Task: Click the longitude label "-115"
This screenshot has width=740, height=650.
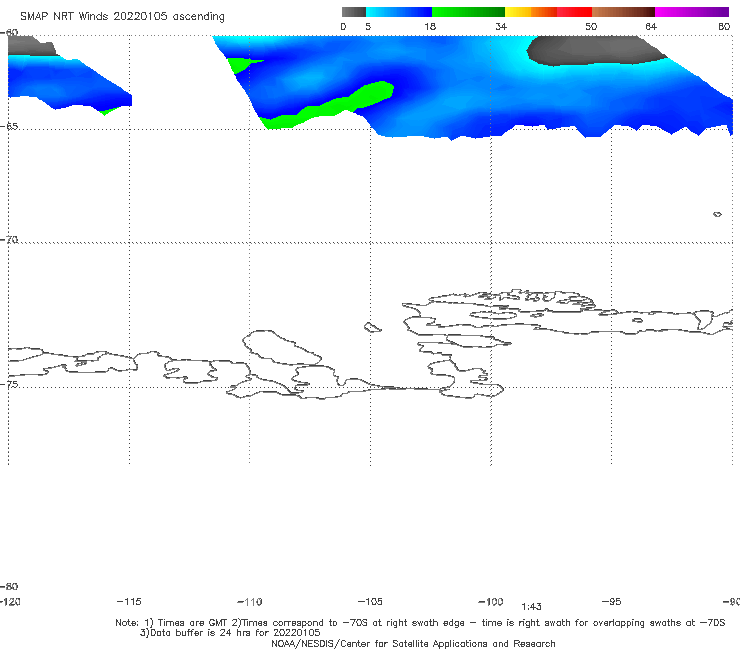Action: click(x=129, y=601)
